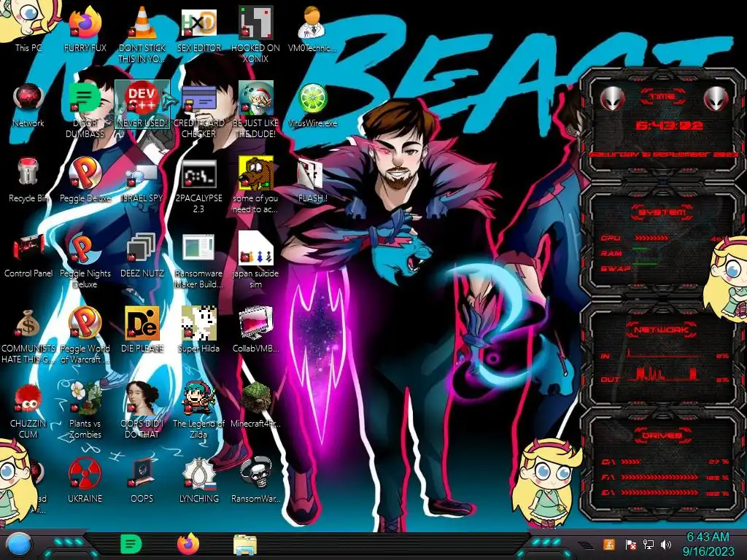Launch Firefox from the taskbar

click(x=188, y=544)
